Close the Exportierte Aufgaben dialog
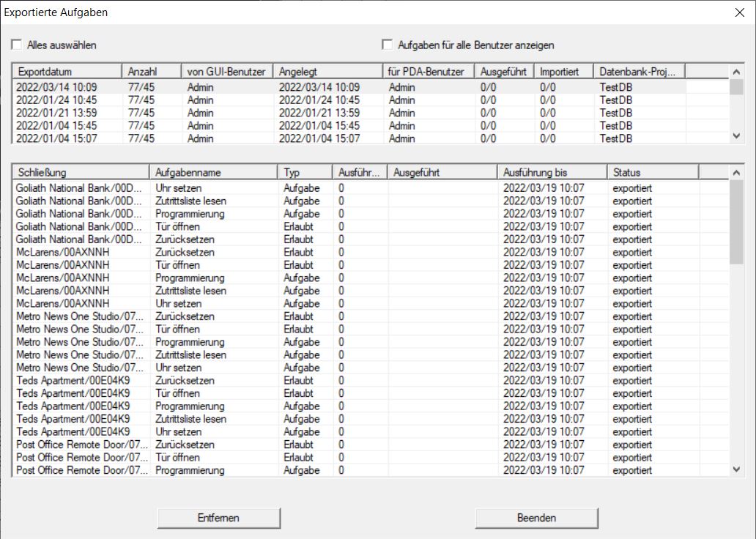This screenshot has height=539, width=756. point(738,12)
